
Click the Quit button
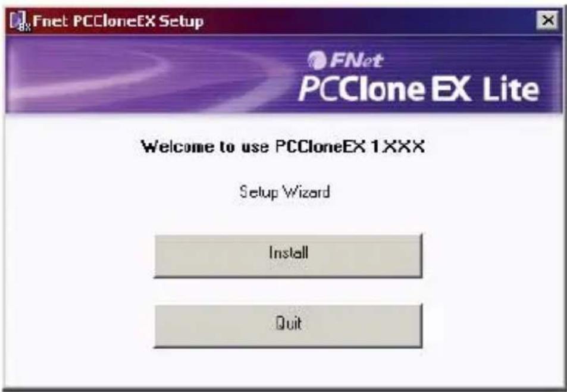pos(288,326)
